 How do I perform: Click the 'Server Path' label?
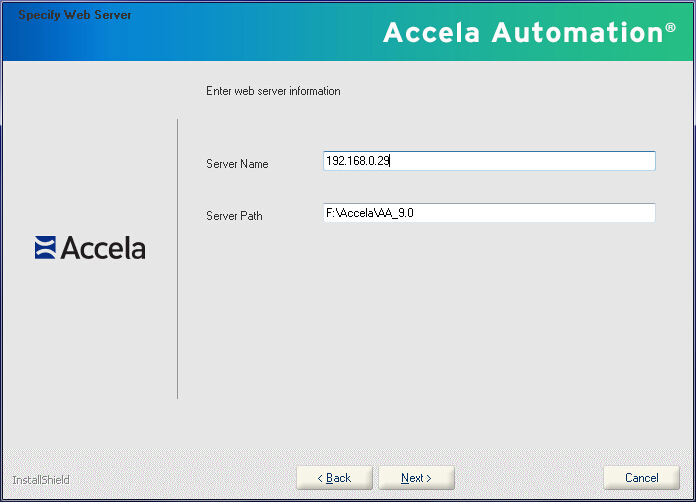234,216
